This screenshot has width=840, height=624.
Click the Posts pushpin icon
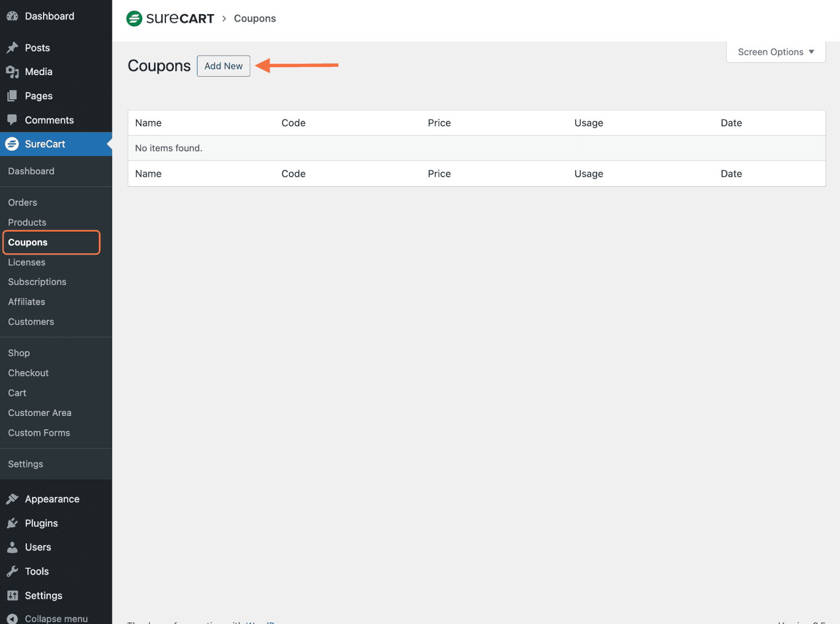[12, 48]
